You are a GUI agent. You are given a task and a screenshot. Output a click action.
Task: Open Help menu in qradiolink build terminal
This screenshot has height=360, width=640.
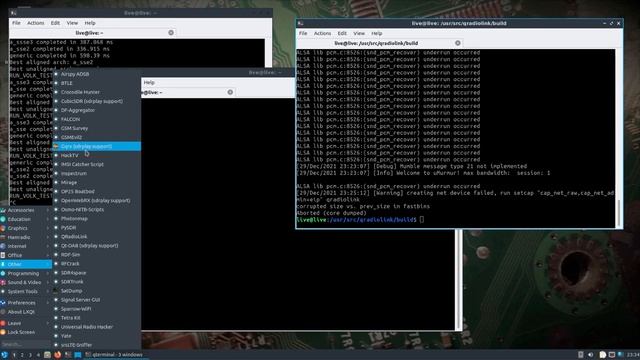376,33
